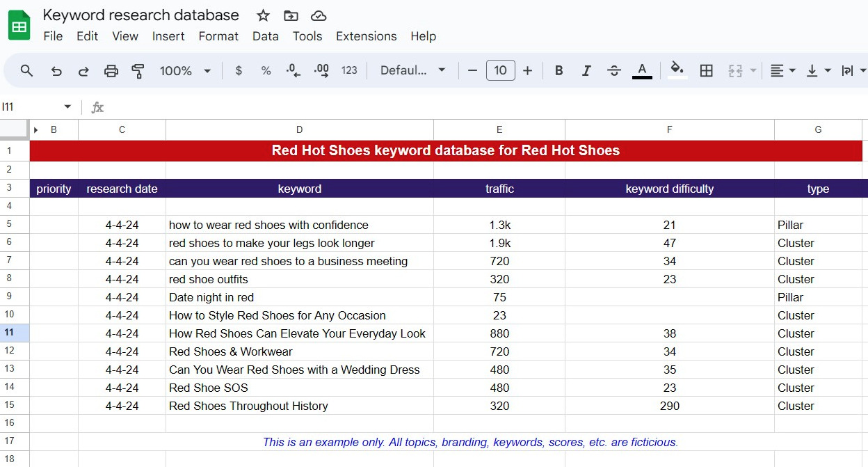Click the Move to folder icon
The height and width of the screenshot is (467, 868).
(291, 15)
